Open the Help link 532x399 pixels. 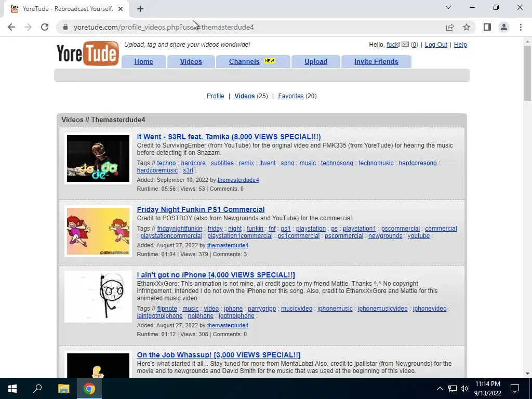(460, 45)
